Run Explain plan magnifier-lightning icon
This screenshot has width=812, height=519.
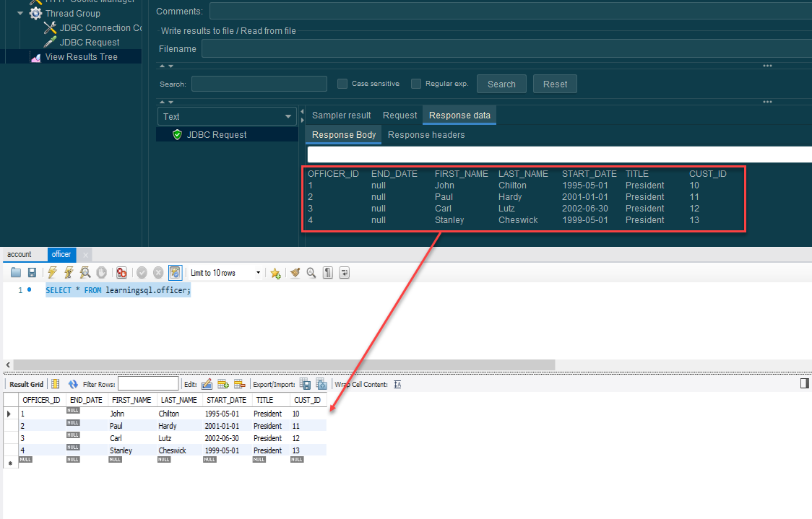click(85, 273)
